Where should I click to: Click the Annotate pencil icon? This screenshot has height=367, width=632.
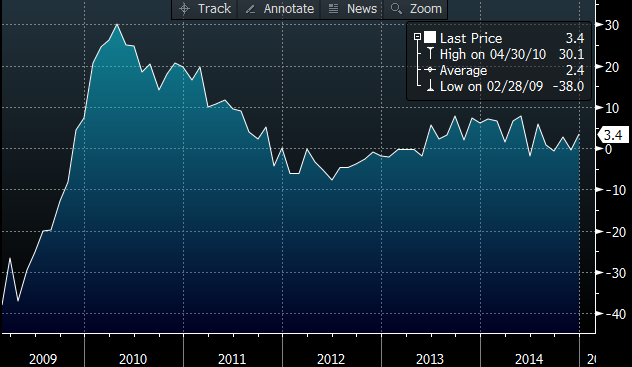(x=250, y=9)
